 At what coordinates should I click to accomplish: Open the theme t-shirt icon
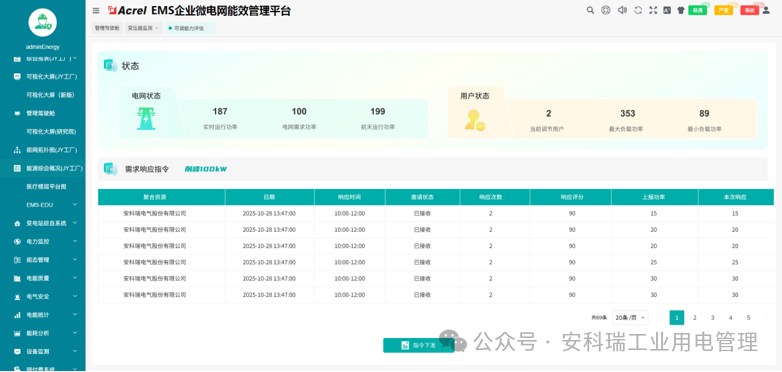click(680, 10)
